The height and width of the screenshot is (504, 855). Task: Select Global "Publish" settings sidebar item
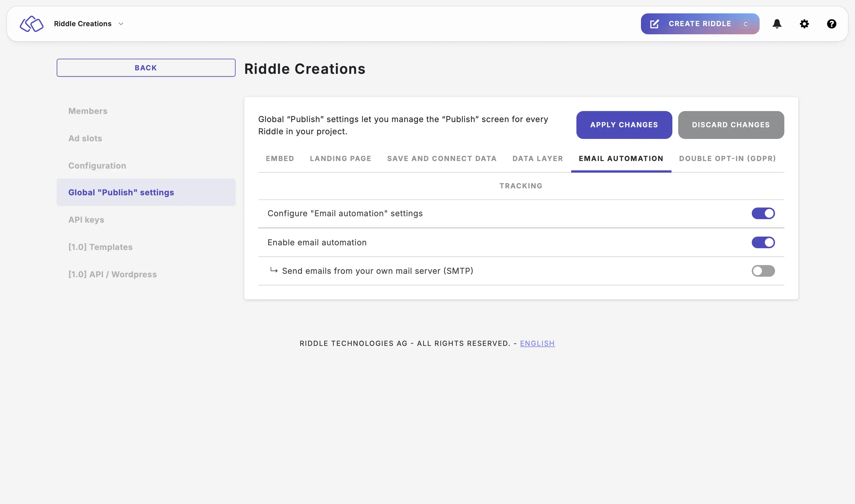coord(146,192)
